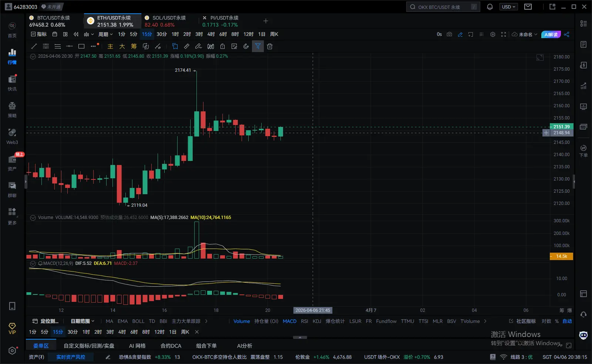Toggle the 筹 chip distribution indicator
The image size is (592, 364).
pos(134,46)
